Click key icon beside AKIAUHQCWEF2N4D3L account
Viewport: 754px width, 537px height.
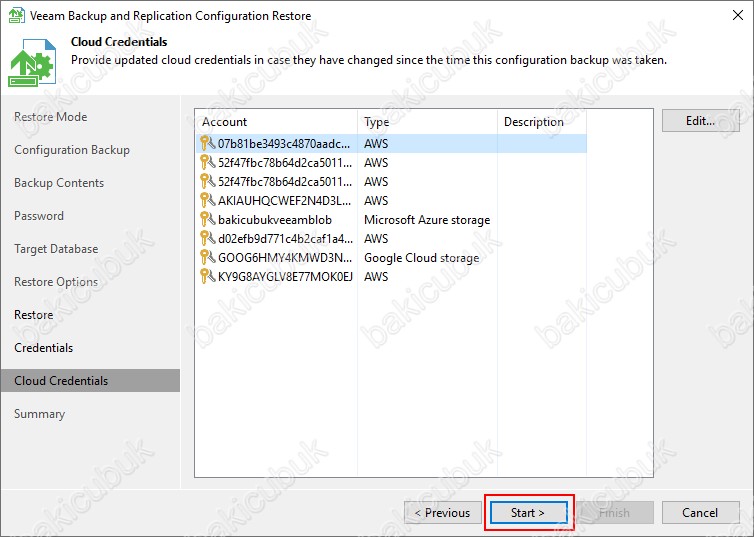pyautogui.click(x=208, y=201)
